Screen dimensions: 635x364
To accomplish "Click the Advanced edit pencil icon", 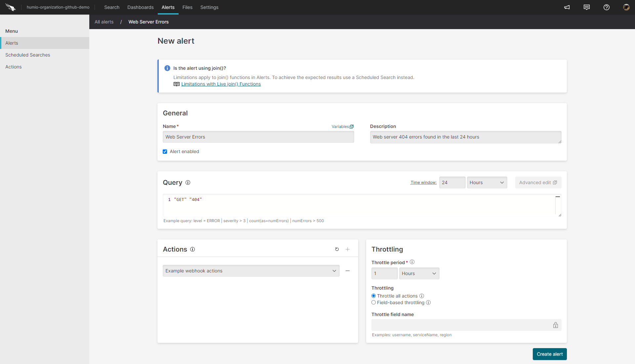I will (x=555, y=182).
